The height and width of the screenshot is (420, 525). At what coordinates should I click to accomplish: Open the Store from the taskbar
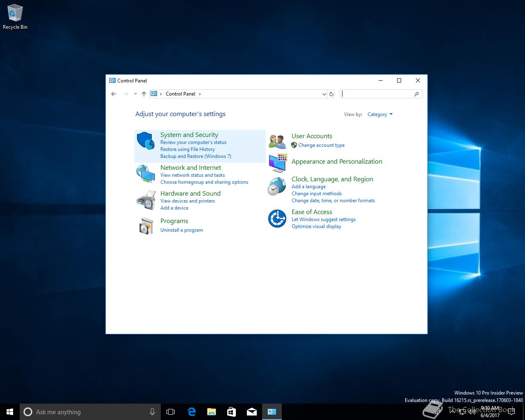231,412
